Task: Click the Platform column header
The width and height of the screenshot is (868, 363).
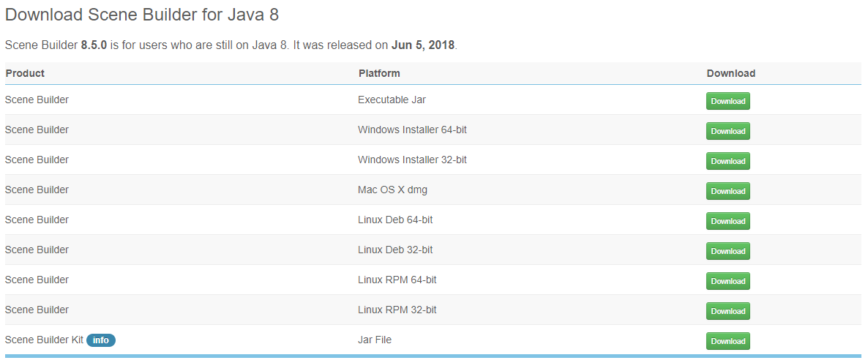Action: [379, 73]
